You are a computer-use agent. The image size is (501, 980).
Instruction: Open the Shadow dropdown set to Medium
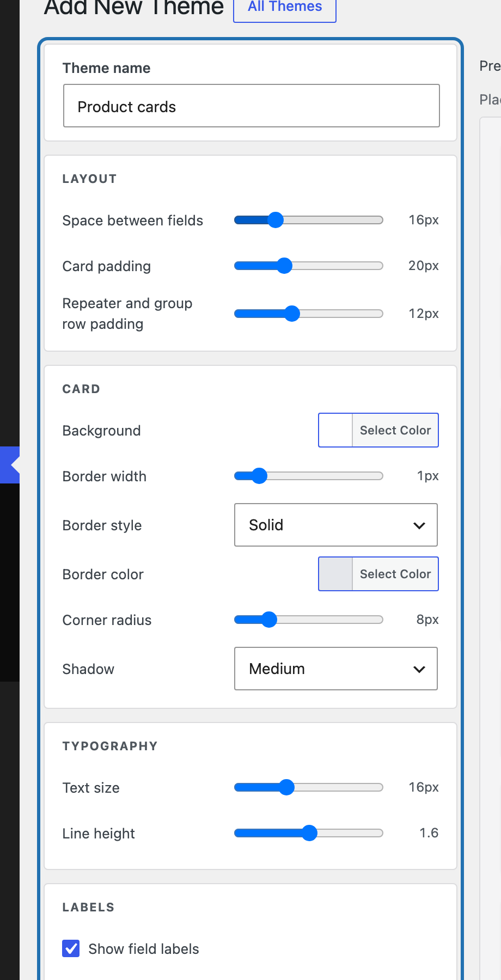336,669
